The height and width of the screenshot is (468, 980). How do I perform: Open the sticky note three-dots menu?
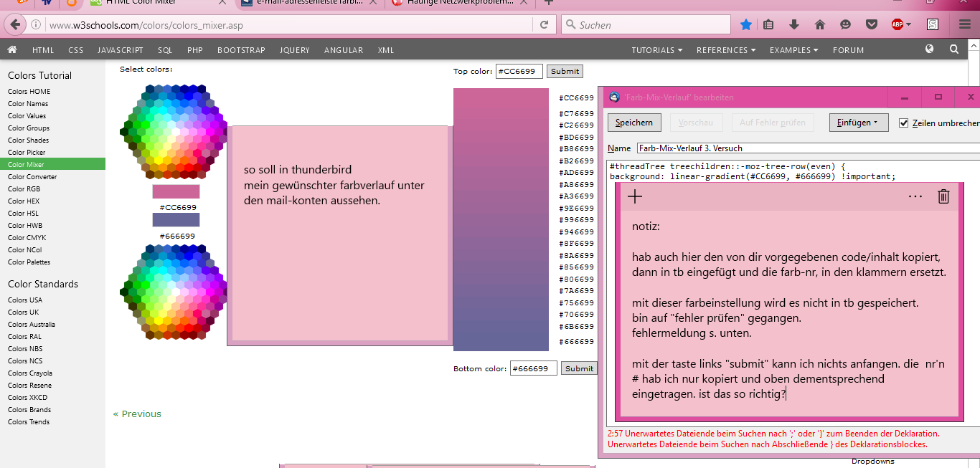coord(915,196)
